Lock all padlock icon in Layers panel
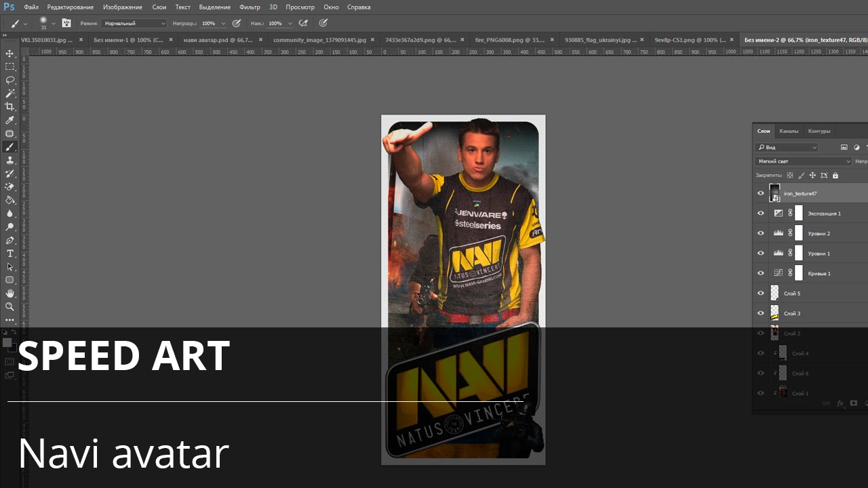This screenshot has height=488, width=868. 835,176
